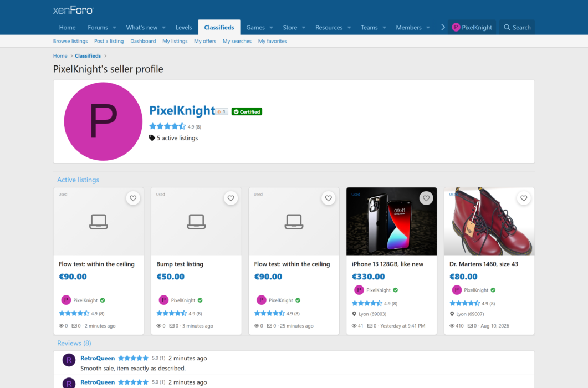Screen dimensions: 588x388
Task: Click Home breadcrumb link
Action: pyautogui.click(x=60, y=55)
